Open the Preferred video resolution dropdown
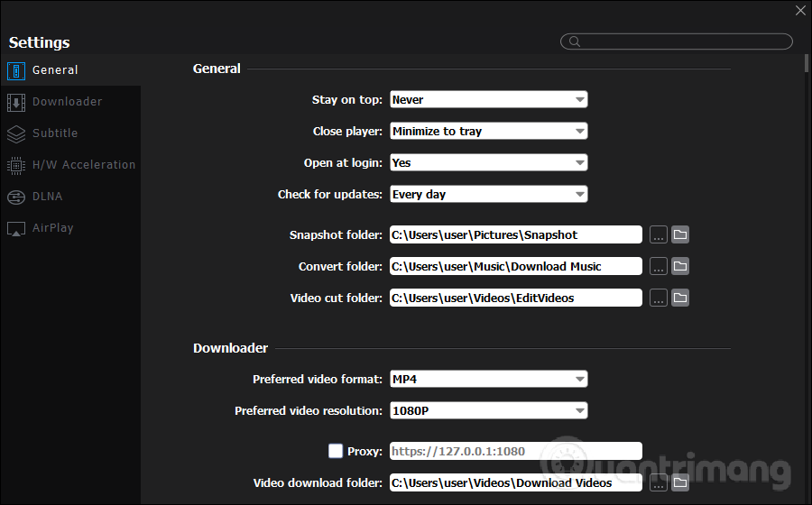 (x=488, y=410)
